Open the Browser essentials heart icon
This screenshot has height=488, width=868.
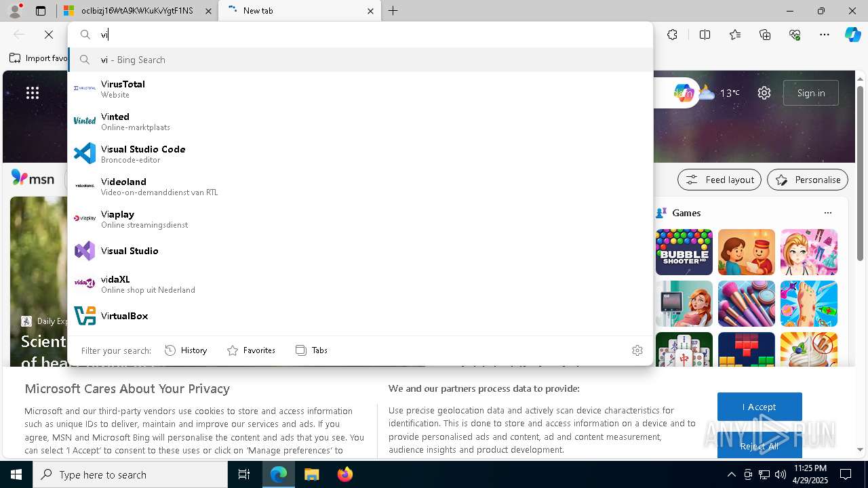795,35
